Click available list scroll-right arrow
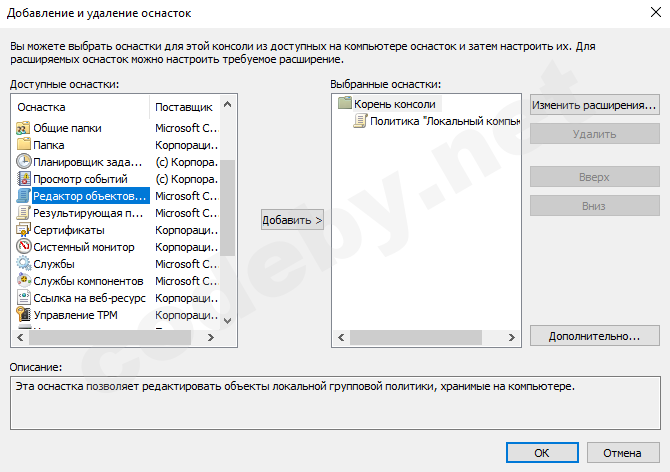670x472 pixels. click(211, 337)
